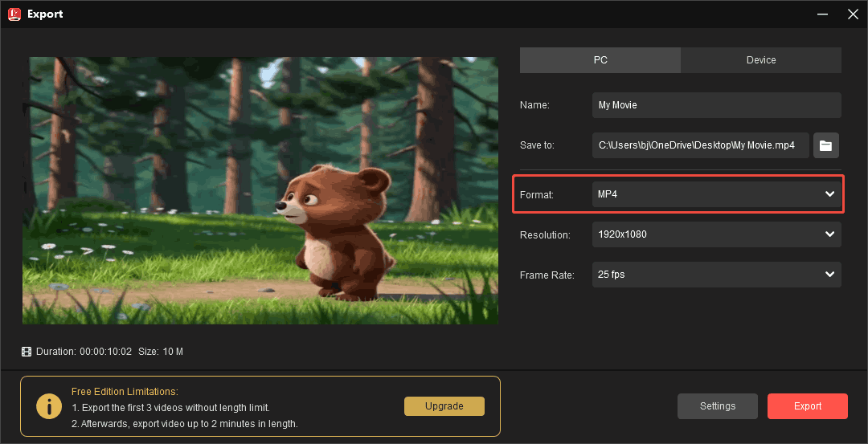Switch to the PC tab
This screenshot has height=444, width=868.
point(600,60)
